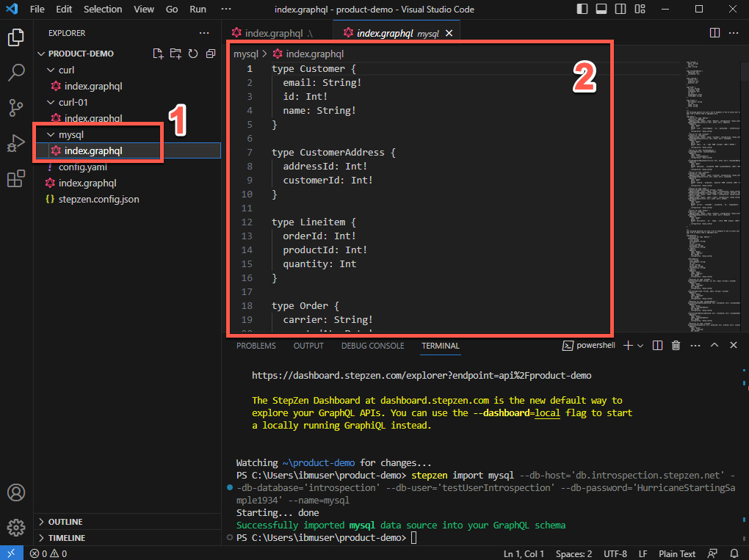This screenshot has width=749, height=560.
Task: Open stepzen.config.json in the Explorer
Action: tap(98, 199)
